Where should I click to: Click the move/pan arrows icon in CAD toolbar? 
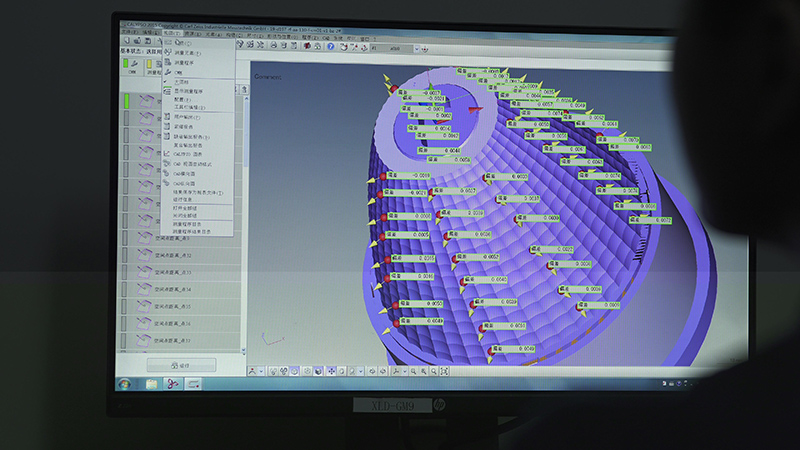point(331,371)
